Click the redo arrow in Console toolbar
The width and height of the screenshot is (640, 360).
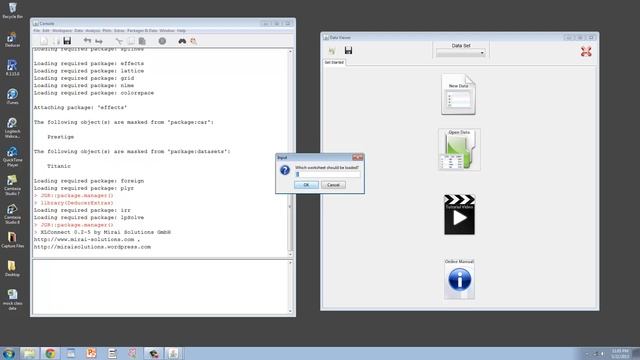point(99,41)
